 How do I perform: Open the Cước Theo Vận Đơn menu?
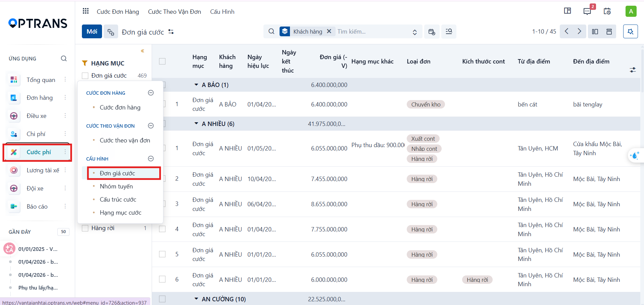[175, 12]
